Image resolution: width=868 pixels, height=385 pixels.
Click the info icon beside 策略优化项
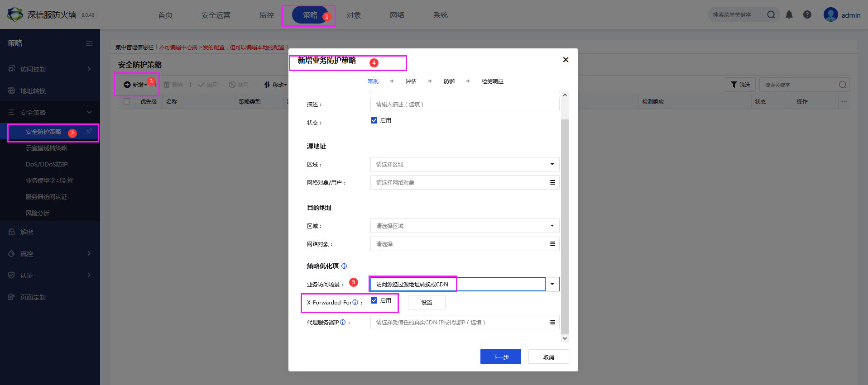[344, 266]
